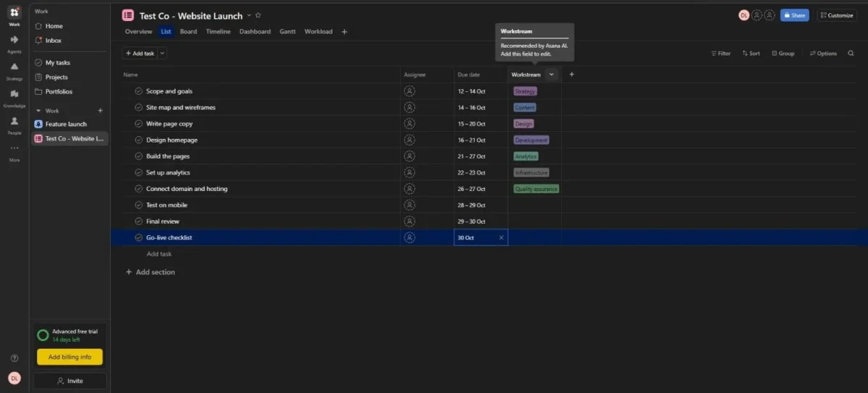Screen dimensions: 868x393
Task: Collapse the Work section in sidebar
Action: pyautogui.click(x=38, y=111)
